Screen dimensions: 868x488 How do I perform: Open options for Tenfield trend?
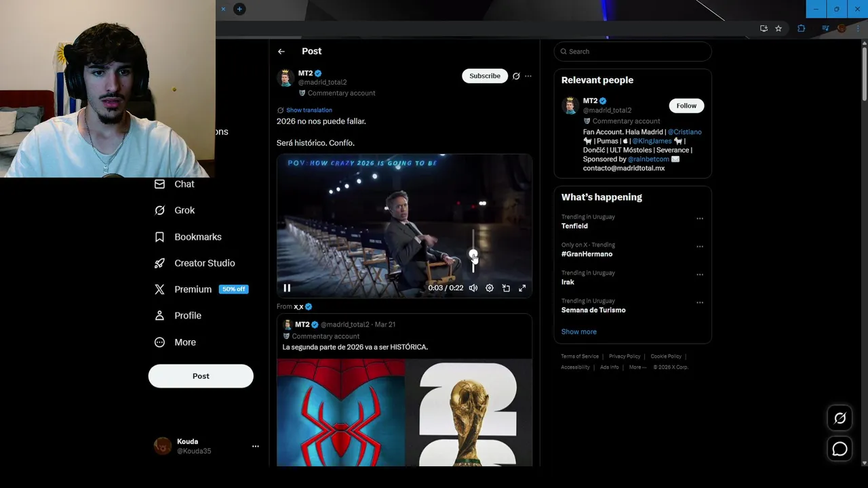pyautogui.click(x=700, y=218)
